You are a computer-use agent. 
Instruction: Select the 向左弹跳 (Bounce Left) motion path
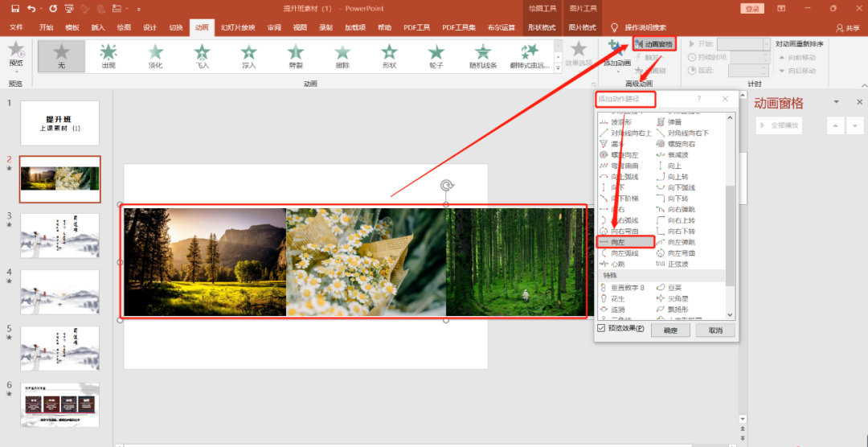pos(682,242)
